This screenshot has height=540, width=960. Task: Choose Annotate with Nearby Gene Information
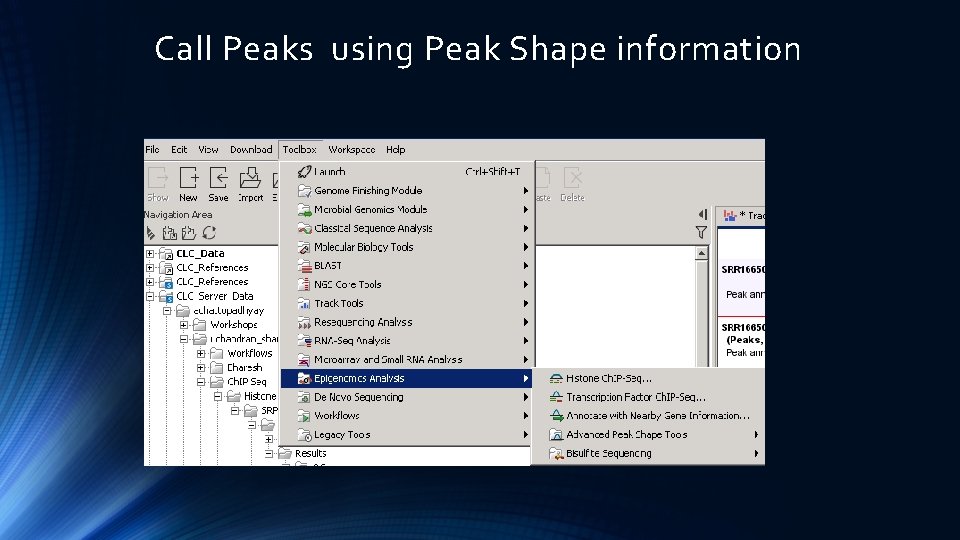pos(649,416)
